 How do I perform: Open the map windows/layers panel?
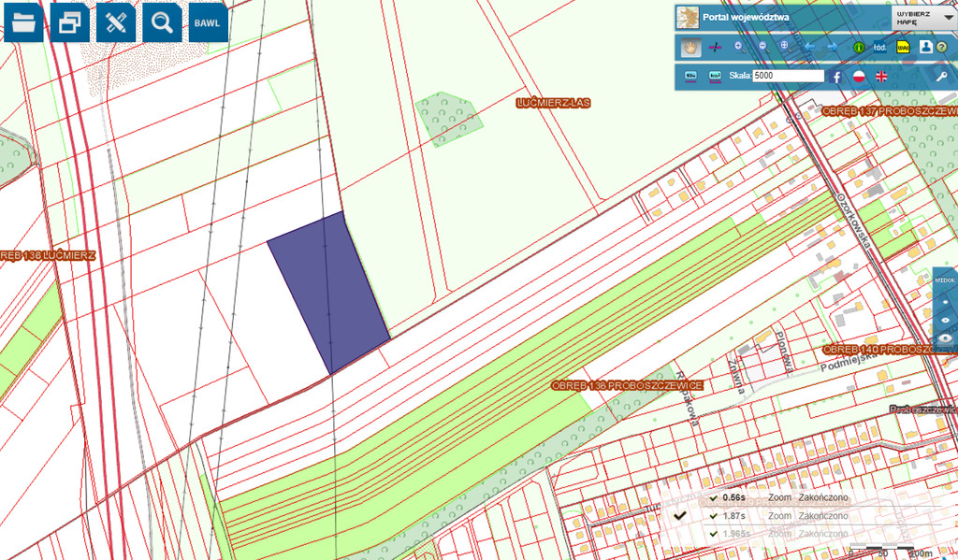[x=70, y=23]
